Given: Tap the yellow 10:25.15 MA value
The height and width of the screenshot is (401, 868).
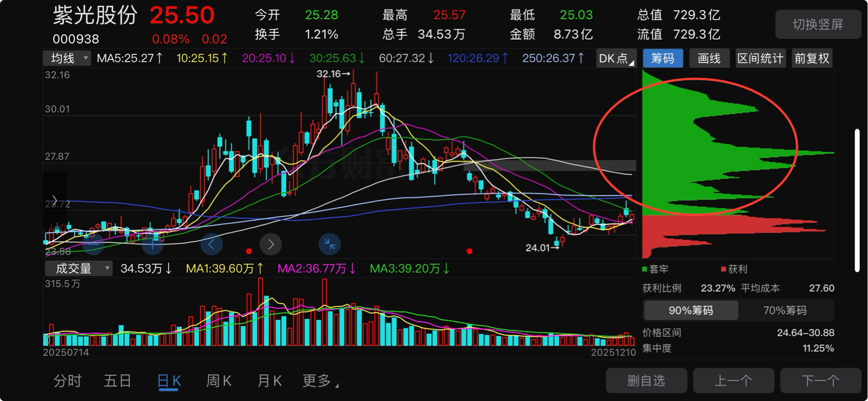Looking at the screenshot, I should click(203, 58).
